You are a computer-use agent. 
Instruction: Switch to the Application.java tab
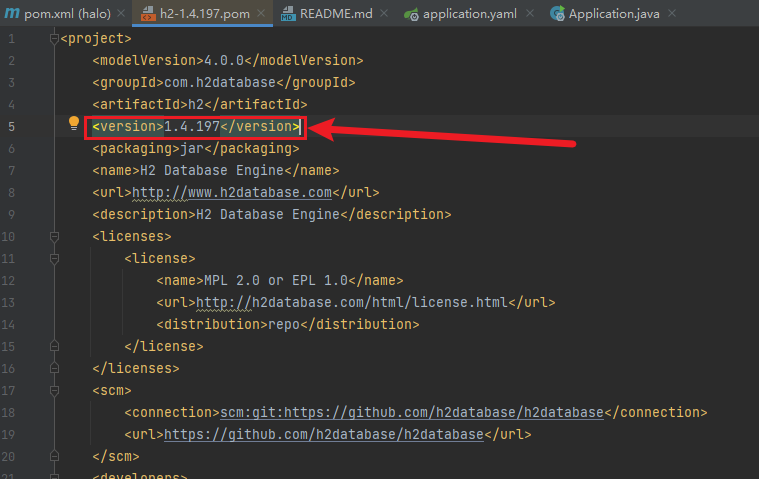613,15
